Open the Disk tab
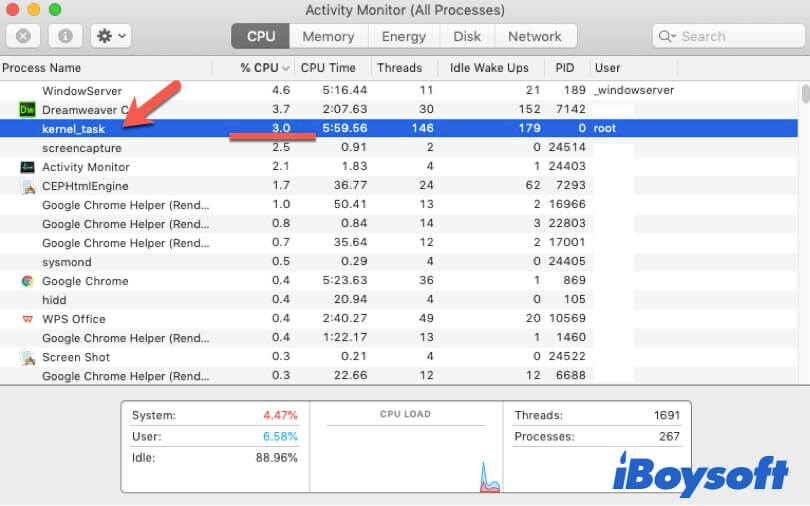This screenshot has width=810, height=506. (x=466, y=36)
